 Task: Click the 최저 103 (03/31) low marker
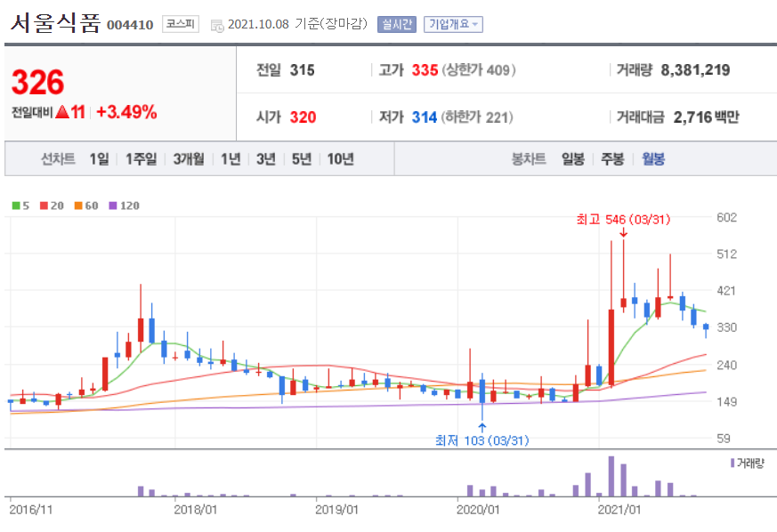tap(482, 440)
